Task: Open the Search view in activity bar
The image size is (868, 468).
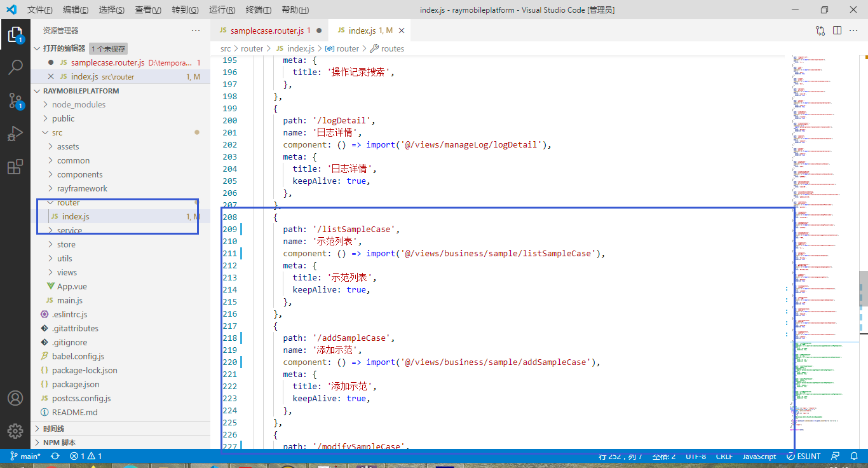Action: pyautogui.click(x=15, y=67)
